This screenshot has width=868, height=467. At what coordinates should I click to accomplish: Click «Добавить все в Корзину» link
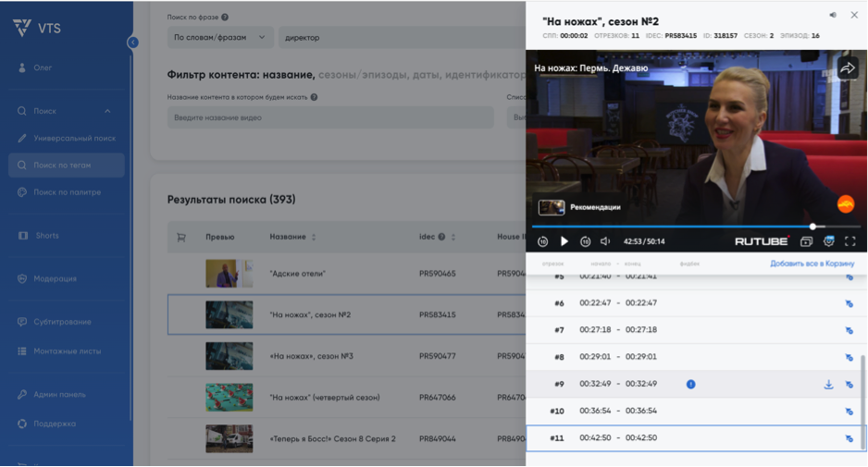click(x=812, y=264)
